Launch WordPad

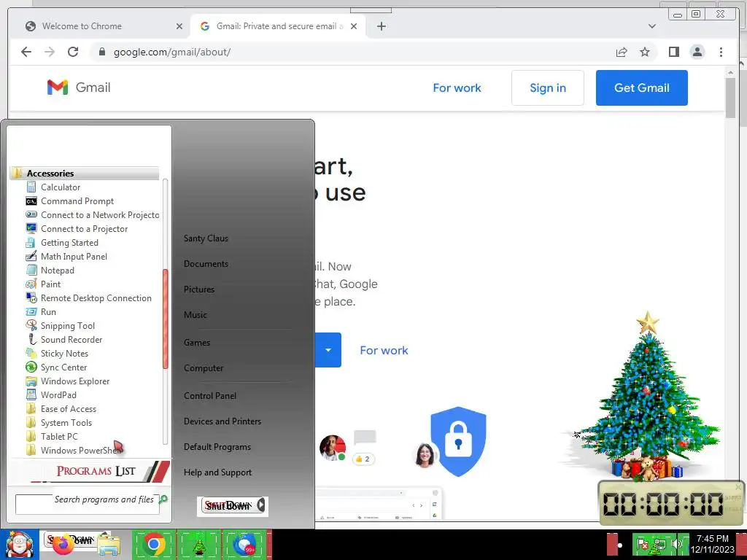pyautogui.click(x=58, y=394)
